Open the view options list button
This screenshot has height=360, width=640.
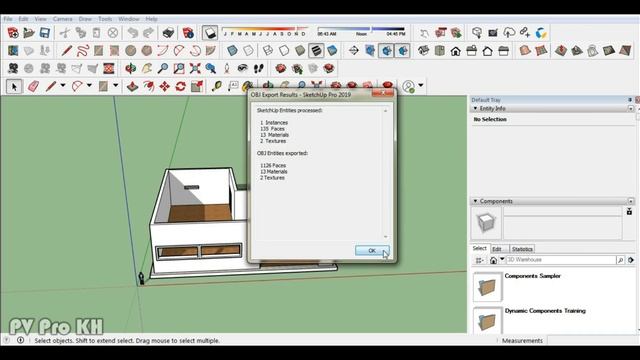(480, 260)
